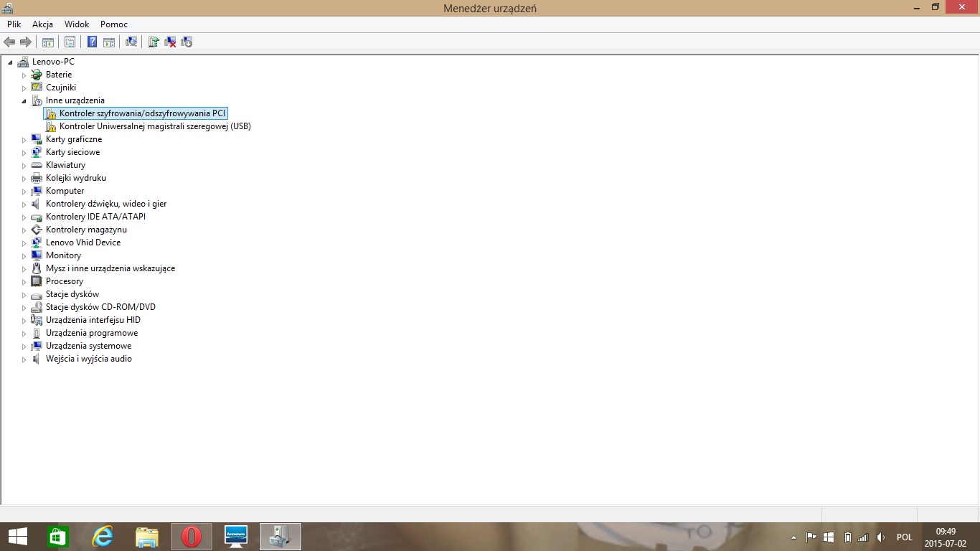Screen dimensions: 980x551
Task: Expand the Lenovo Vhid Device branch
Action: point(24,242)
